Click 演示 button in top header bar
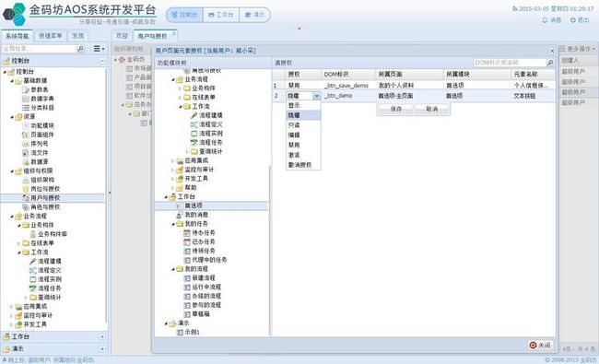599x364 pixels. click(254, 15)
